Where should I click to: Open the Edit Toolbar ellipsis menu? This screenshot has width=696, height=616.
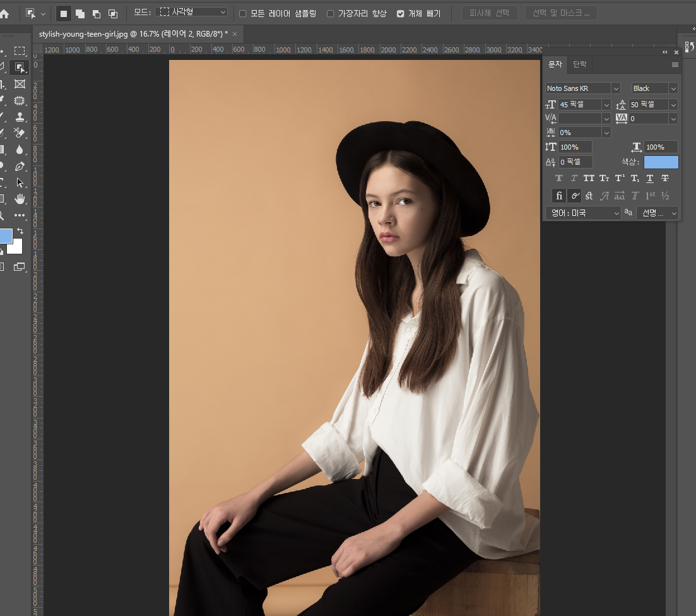click(20, 215)
